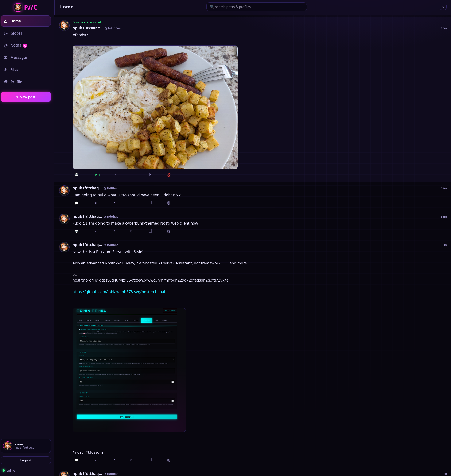Click the avatar on the #foodstr post
The width and height of the screenshot is (451, 476).
coord(64,25)
